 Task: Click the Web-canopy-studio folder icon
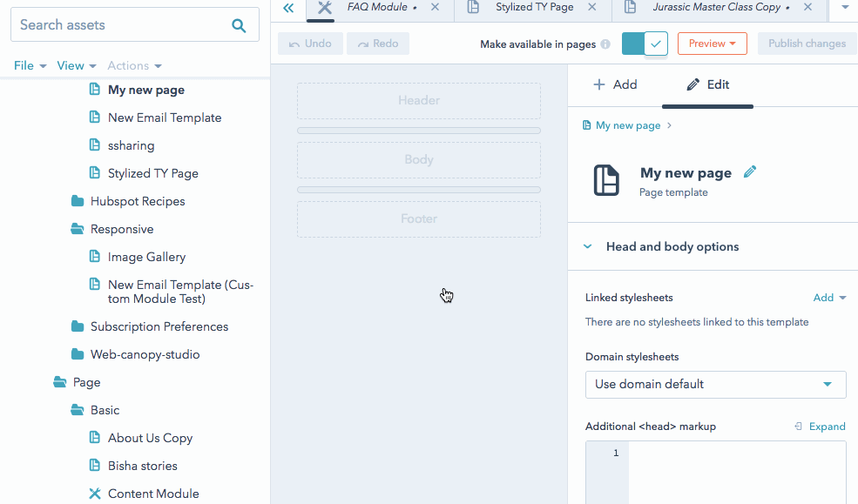(78, 354)
